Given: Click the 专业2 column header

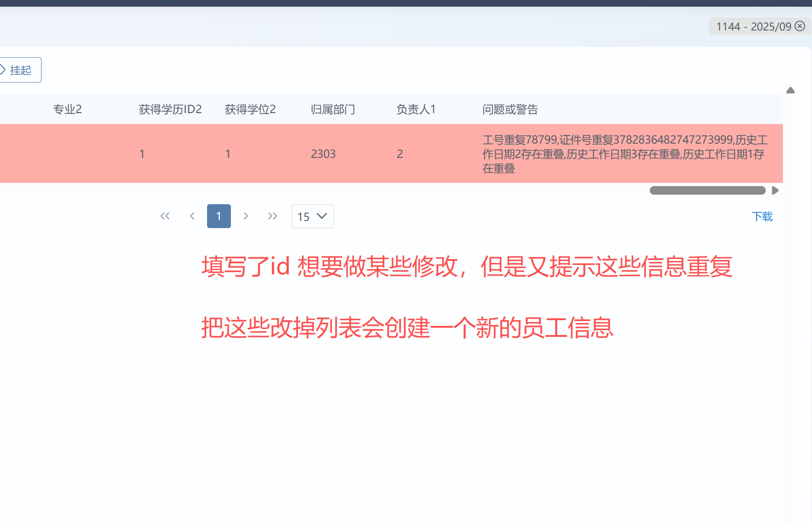Looking at the screenshot, I should (67, 109).
